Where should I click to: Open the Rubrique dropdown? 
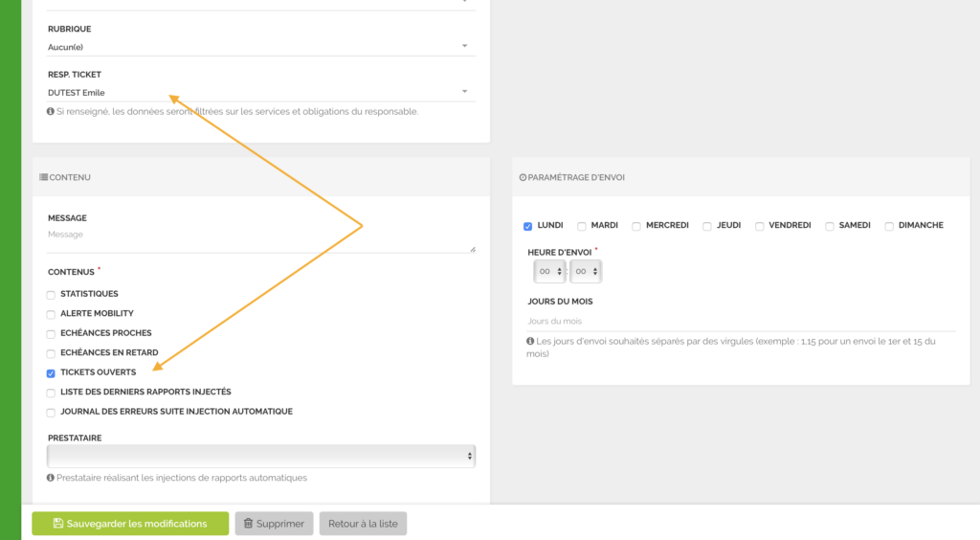pyautogui.click(x=260, y=46)
